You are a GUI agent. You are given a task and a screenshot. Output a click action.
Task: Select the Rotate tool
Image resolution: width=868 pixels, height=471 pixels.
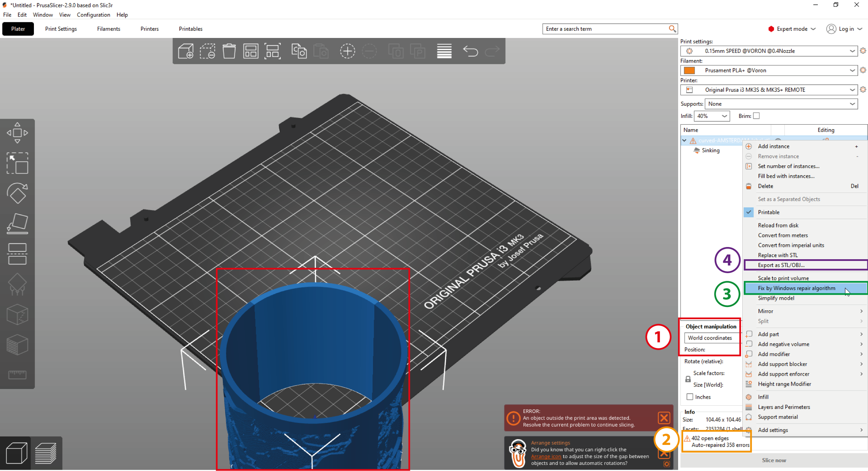[18, 193]
